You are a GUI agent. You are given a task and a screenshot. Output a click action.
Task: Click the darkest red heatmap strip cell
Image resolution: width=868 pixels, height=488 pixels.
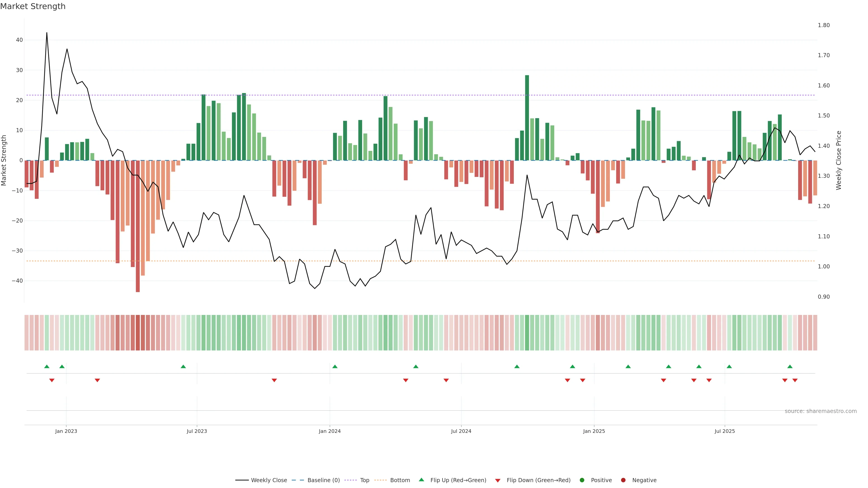138,332
